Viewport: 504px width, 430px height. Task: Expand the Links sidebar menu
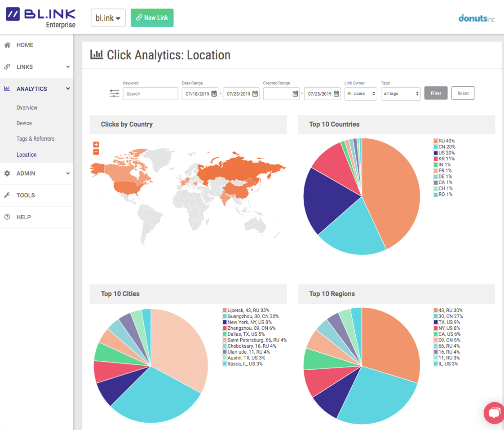(x=36, y=67)
